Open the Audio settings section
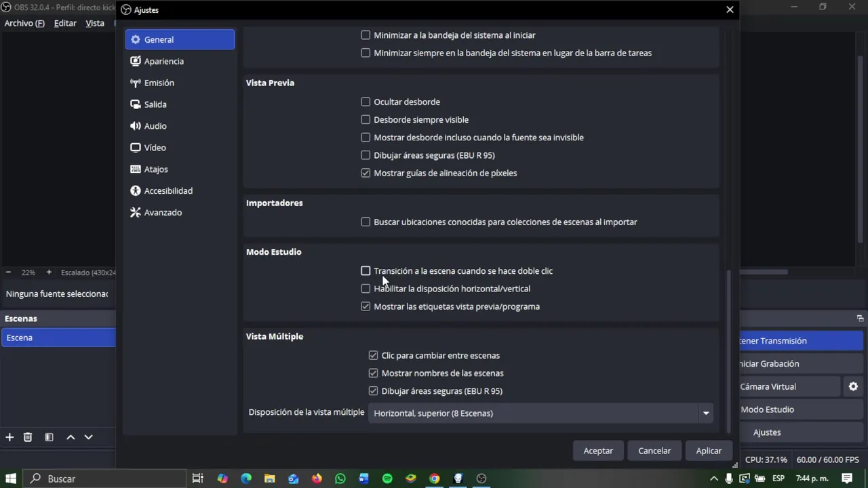The width and height of the screenshot is (868, 488). [180, 126]
